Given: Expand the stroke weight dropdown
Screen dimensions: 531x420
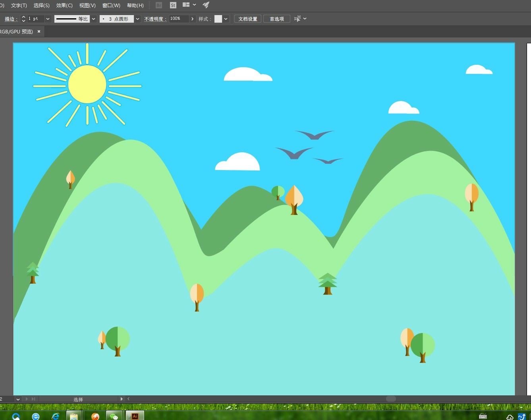Looking at the screenshot, I should click(x=48, y=19).
